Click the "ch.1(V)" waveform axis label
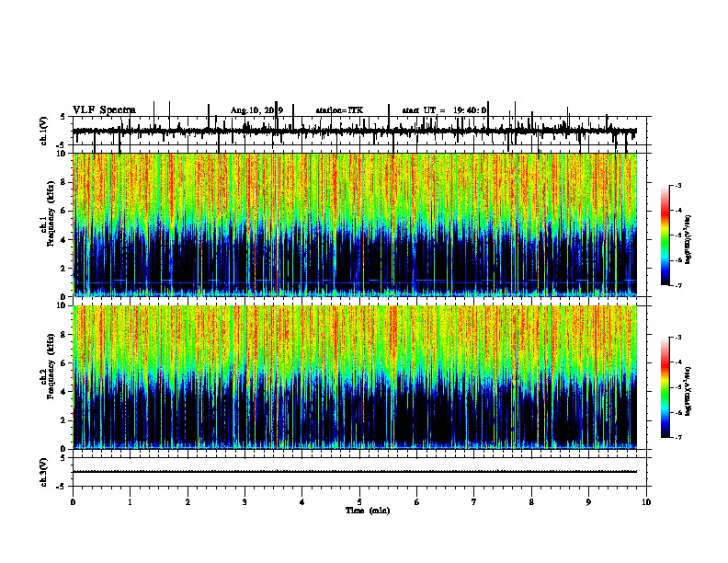 tap(44, 131)
